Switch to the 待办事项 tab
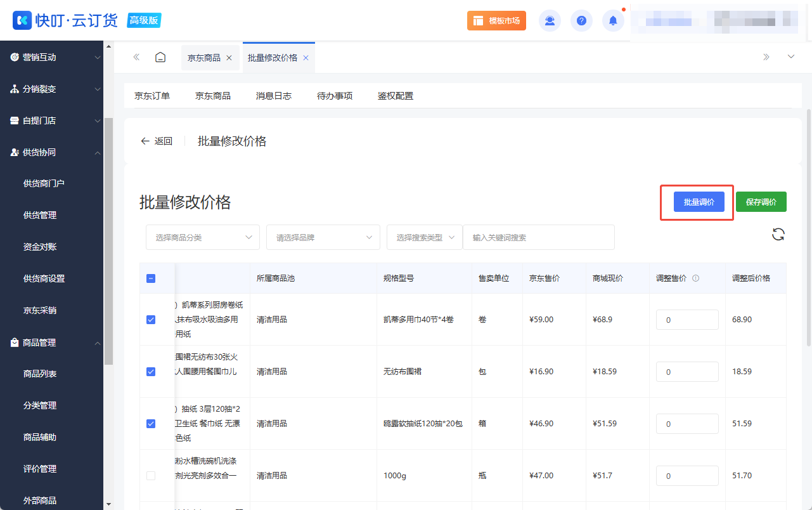The image size is (812, 510). (x=335, y=96)
